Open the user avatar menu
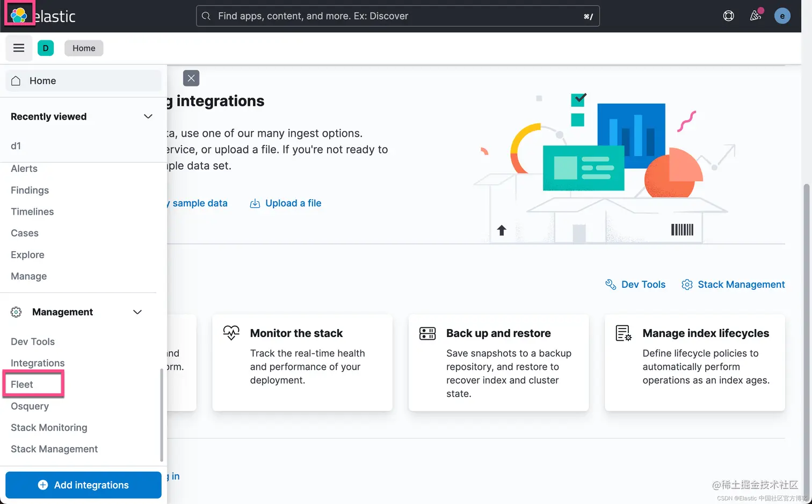This screenshot has width=812, height=504. tap(782, 16)
